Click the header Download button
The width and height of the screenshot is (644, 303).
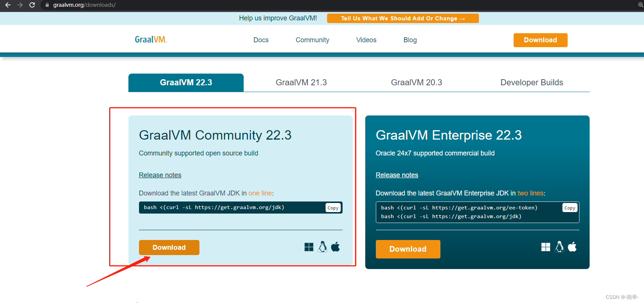click(541, 40)
